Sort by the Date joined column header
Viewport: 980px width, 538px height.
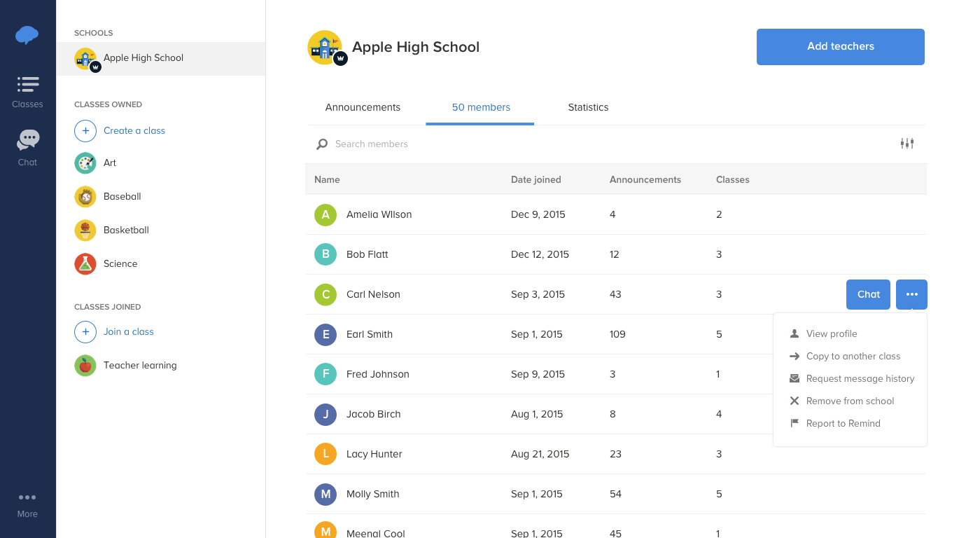pyautogui.click(x=536, y=179)
